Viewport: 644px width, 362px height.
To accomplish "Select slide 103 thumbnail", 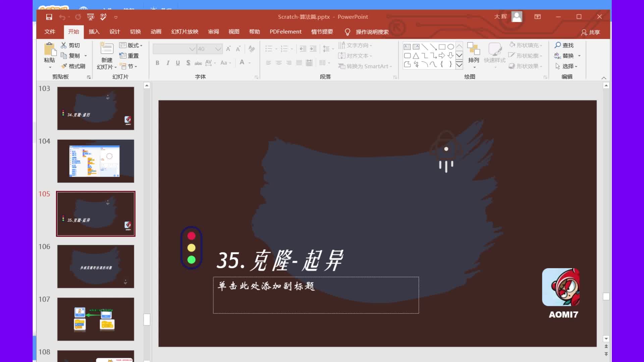I will 96,108.
